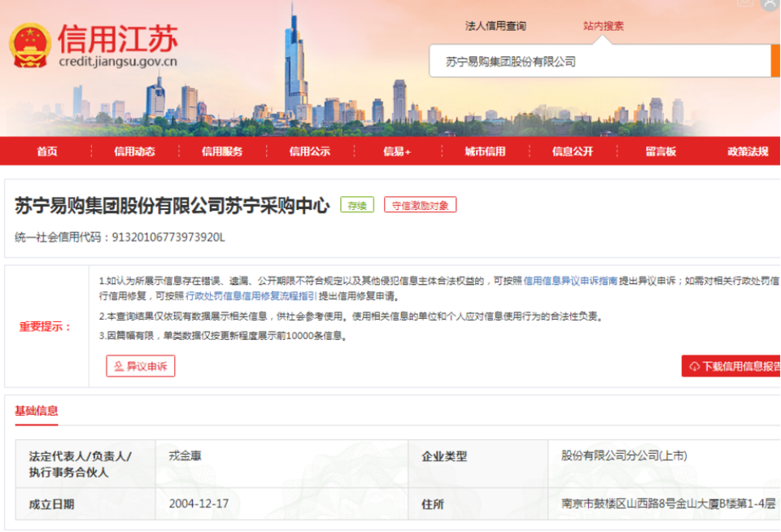Click the value 股份有限公司分公司(上市)

pos(624,456)
